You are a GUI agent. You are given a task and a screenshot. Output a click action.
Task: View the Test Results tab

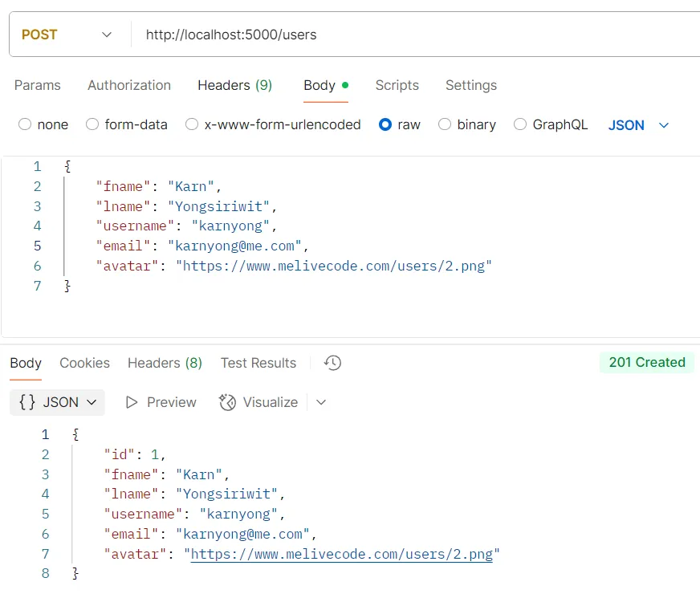(258, 363)
